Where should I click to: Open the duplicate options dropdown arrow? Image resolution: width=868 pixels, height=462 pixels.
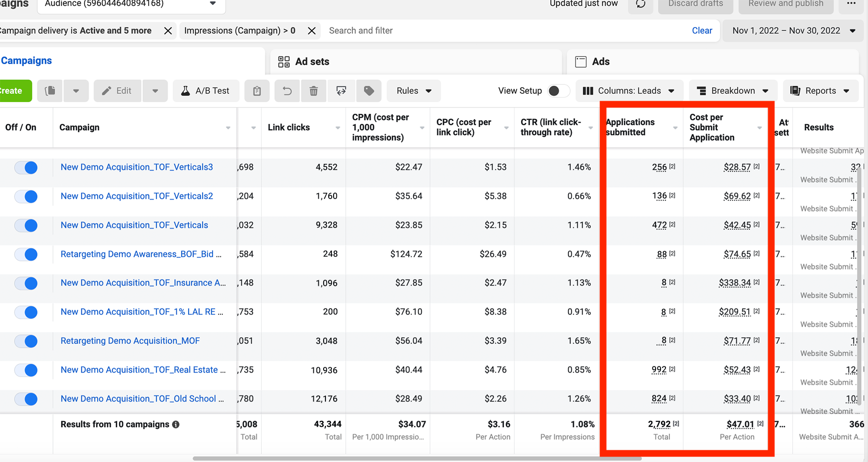pos(76,91)
